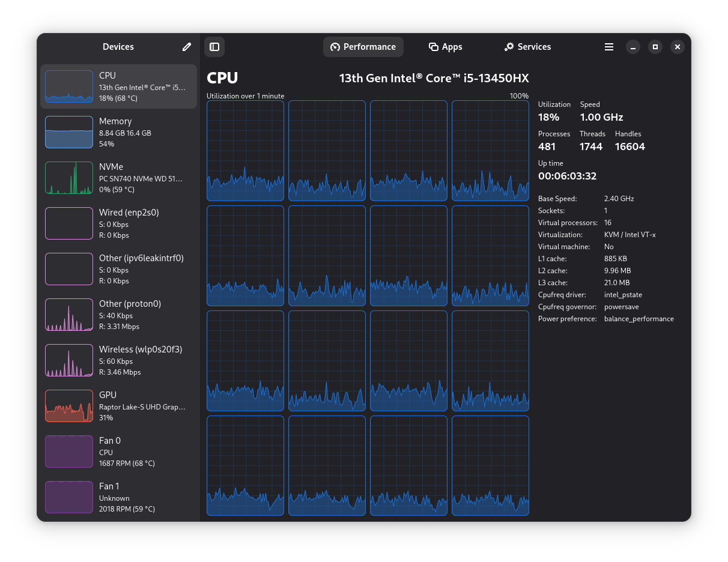The height and width of the screenshot is (562, 728).
Task: Click the CPU graph thumbnail in sidebar
Action: pyautogui.click(x=68, y=86)
